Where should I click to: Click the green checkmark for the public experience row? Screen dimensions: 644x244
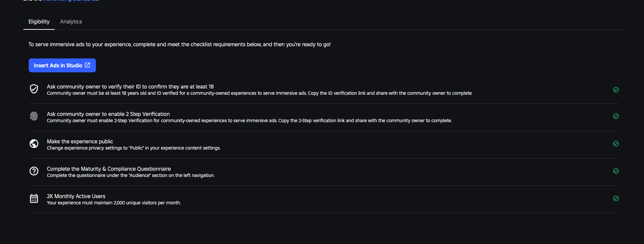[616, 144]
